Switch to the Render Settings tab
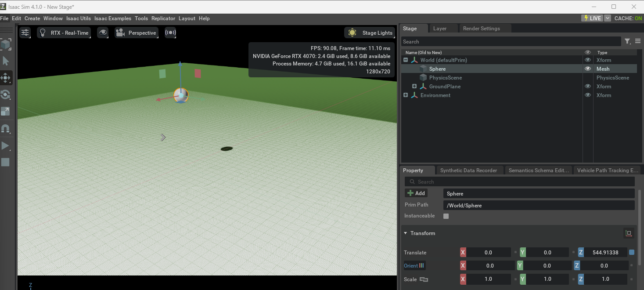 (x=482, y=29)
